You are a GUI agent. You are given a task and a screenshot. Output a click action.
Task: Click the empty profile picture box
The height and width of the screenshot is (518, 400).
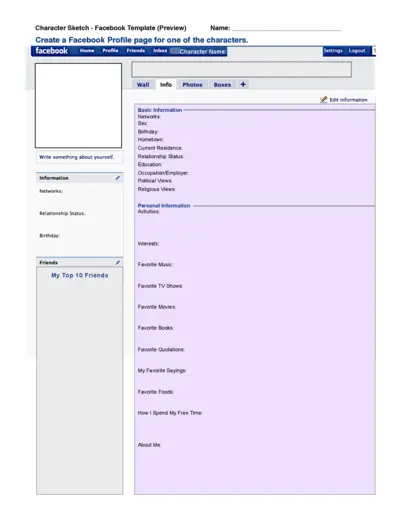pyautogui.click(x=78, y=105)
